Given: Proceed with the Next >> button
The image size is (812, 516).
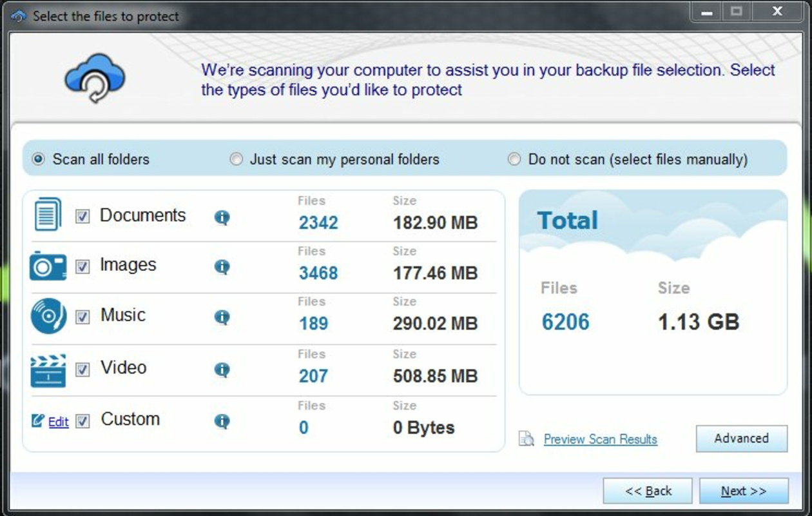Looking at the screenshot, I should tap(744, 491).
